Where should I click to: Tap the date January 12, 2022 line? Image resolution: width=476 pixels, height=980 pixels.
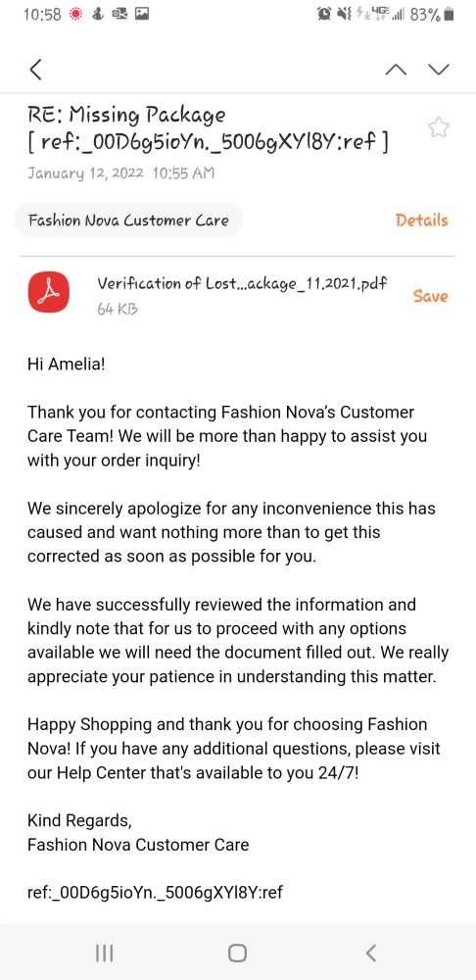coord(120,172)
